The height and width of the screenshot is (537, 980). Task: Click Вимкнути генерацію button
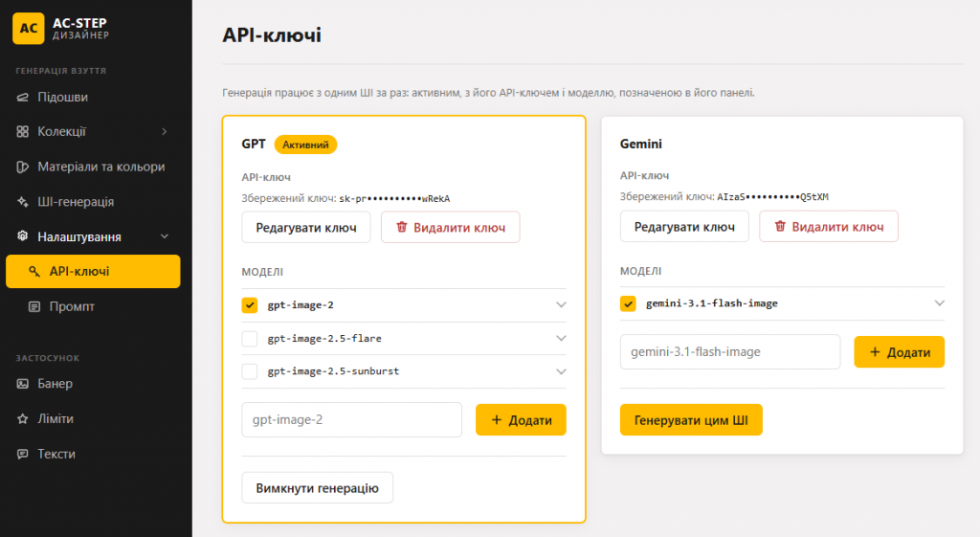pos(318,487)
